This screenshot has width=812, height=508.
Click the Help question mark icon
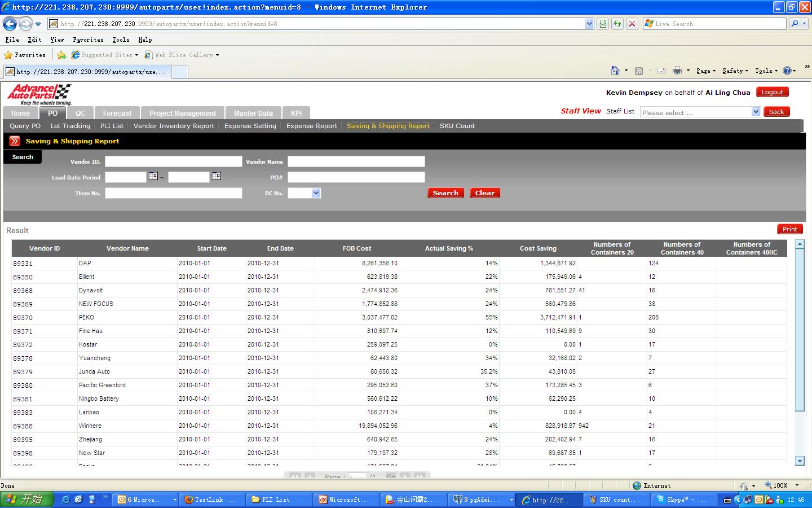[x=787, y=71]
